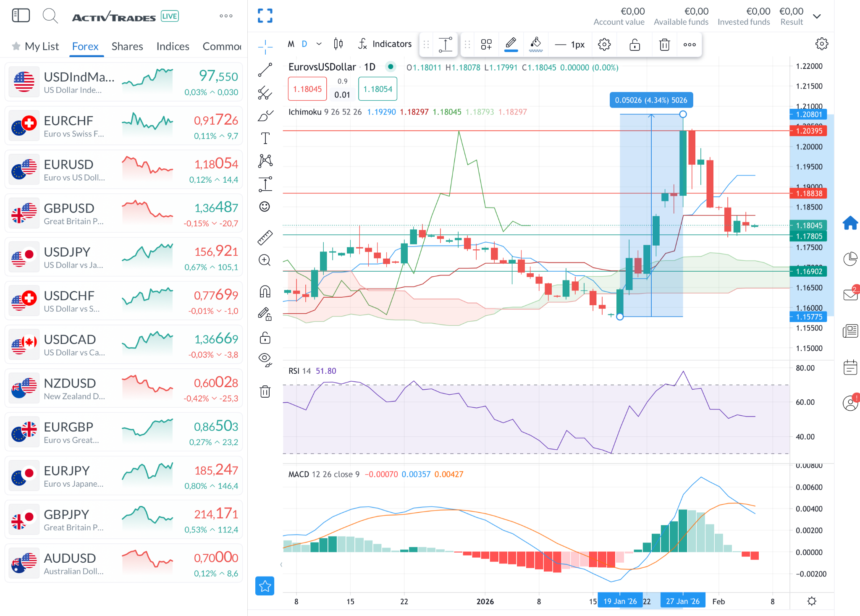This screenshot has width=860, height=616.
Task: Select the crosshair cursor tool
Action: point(265,47)
